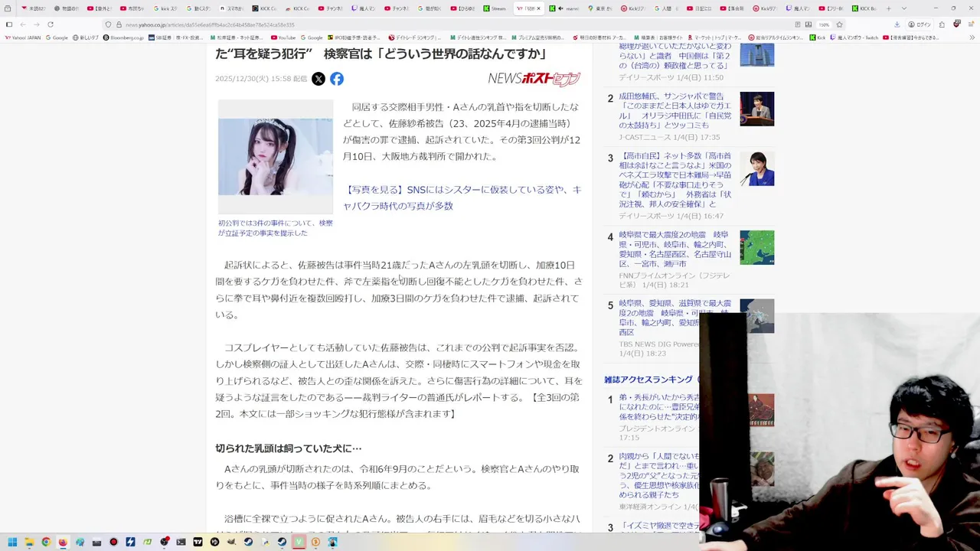The width and height of the screenshot is (980, 551).
Task: Open ranking item 5 岐阜県、愛知県、滋賀県 headline
Action: [675, 318]
